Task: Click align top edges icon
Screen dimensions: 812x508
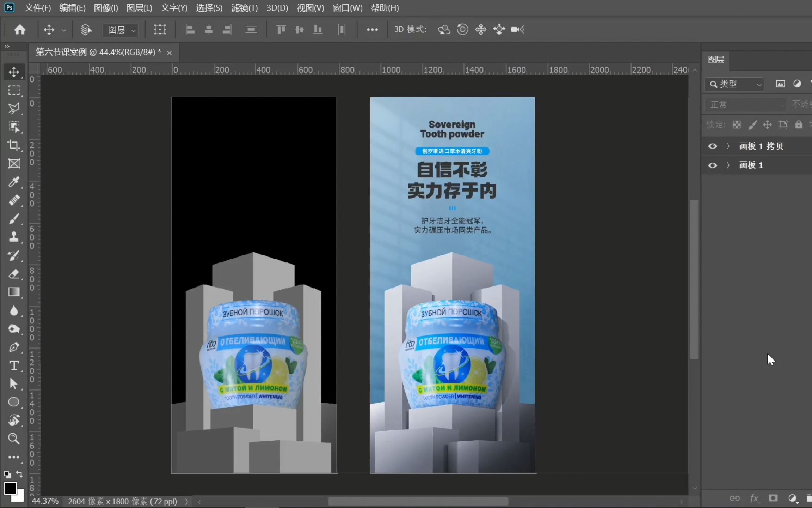Action: 281,30
